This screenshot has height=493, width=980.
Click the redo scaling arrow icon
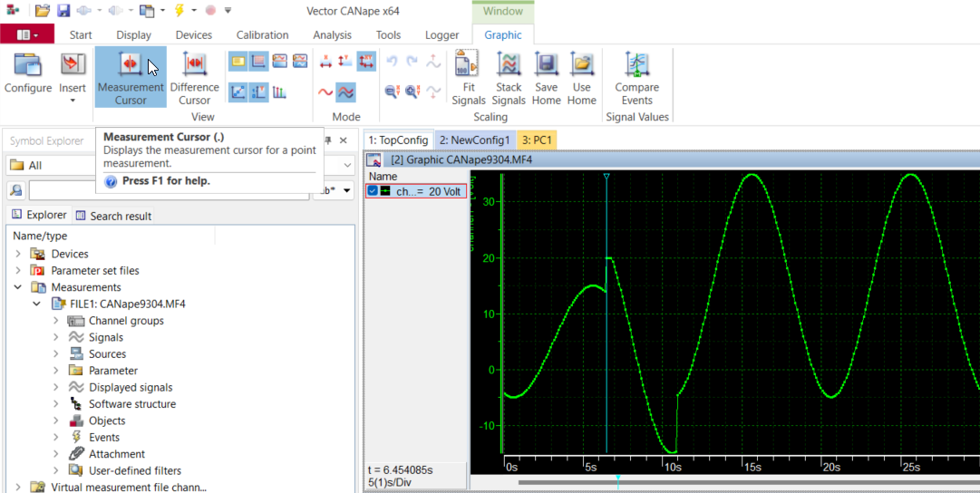pos(412,62)
